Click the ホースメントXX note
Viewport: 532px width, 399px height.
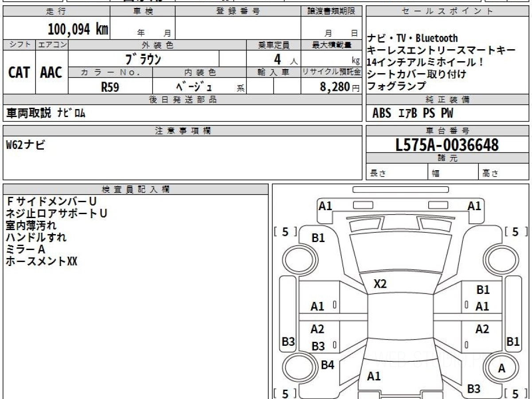pos(42,261)
